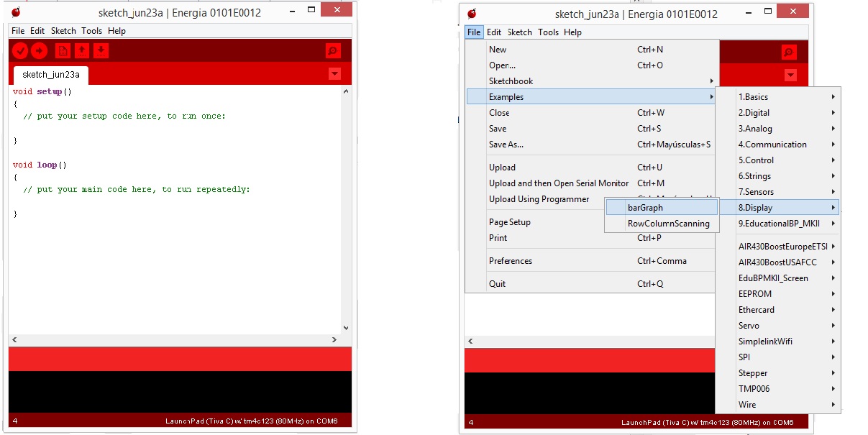Screen dimensions: 868x435
Task: Click Verify button in left Energia window
Action: [x=20, y=50]
